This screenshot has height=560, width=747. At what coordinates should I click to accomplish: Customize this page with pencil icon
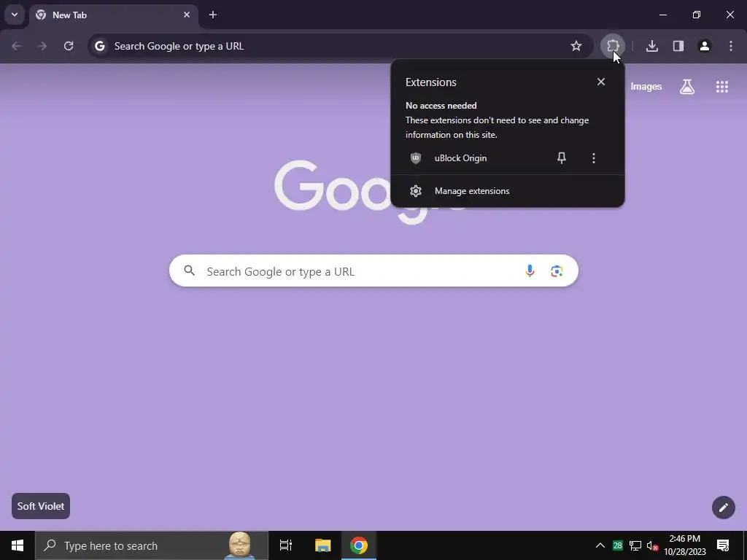723,507
